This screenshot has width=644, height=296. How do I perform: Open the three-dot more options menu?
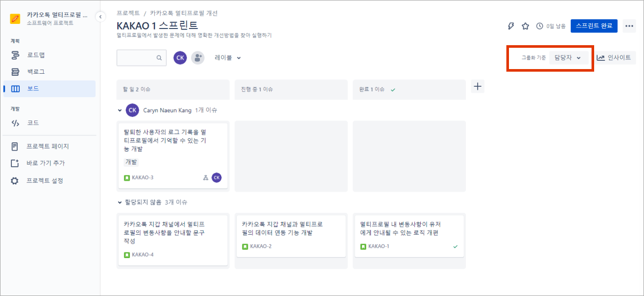coord(629,26)
